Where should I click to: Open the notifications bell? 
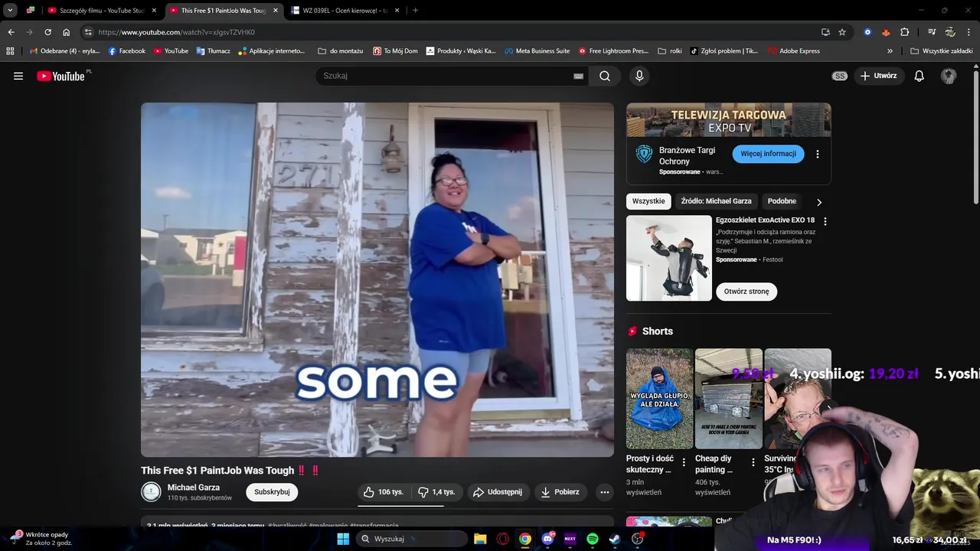[x=919, y=76]
